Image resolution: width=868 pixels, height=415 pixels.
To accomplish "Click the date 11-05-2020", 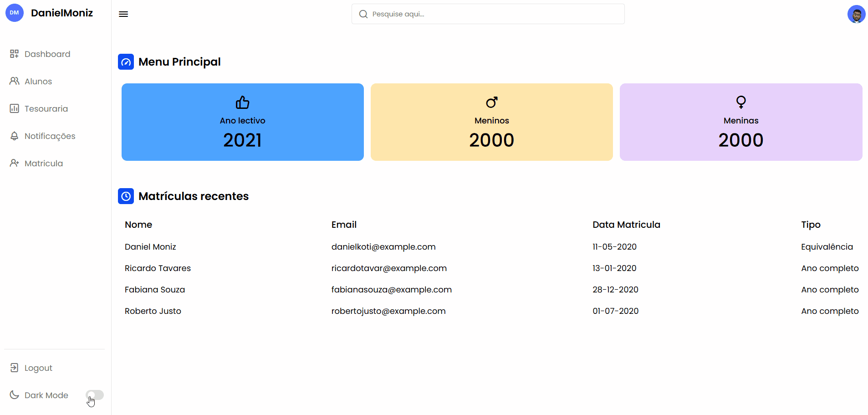I will click(614, 246).
